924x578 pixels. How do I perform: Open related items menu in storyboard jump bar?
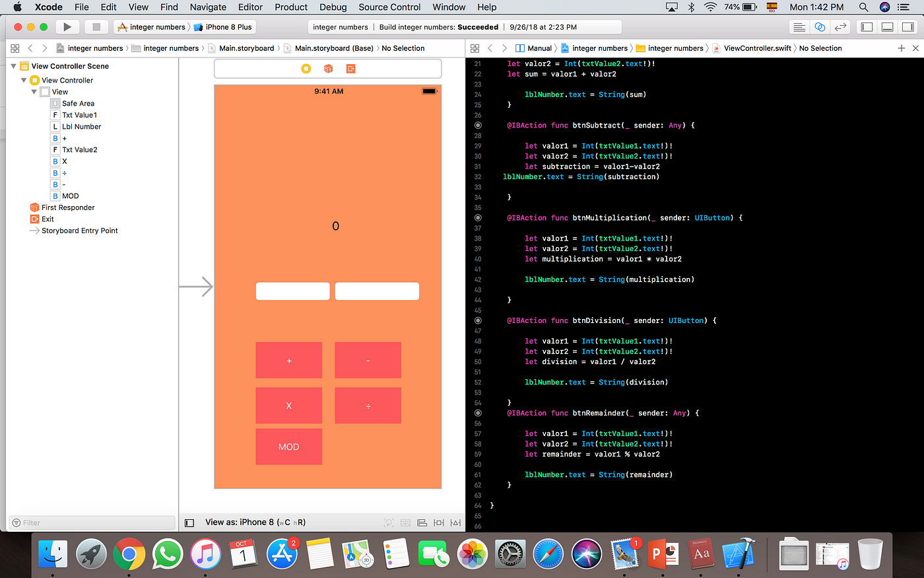(x=15, y=48)
